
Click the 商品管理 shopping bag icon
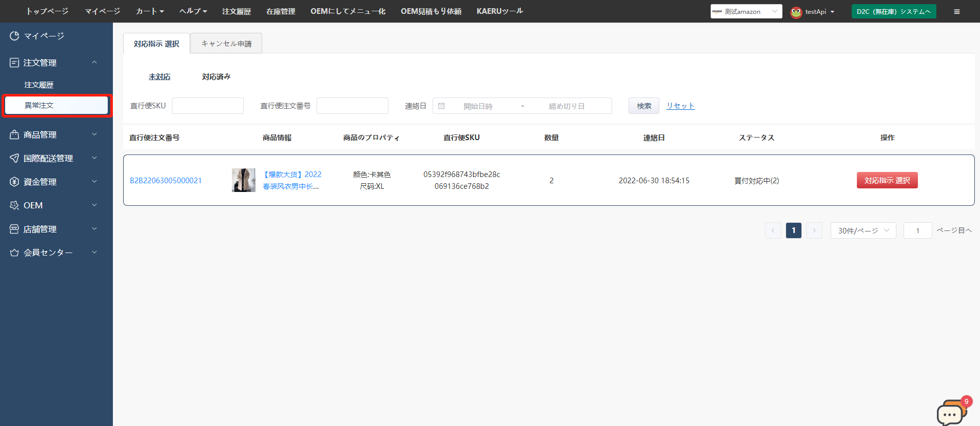[14, 134]
